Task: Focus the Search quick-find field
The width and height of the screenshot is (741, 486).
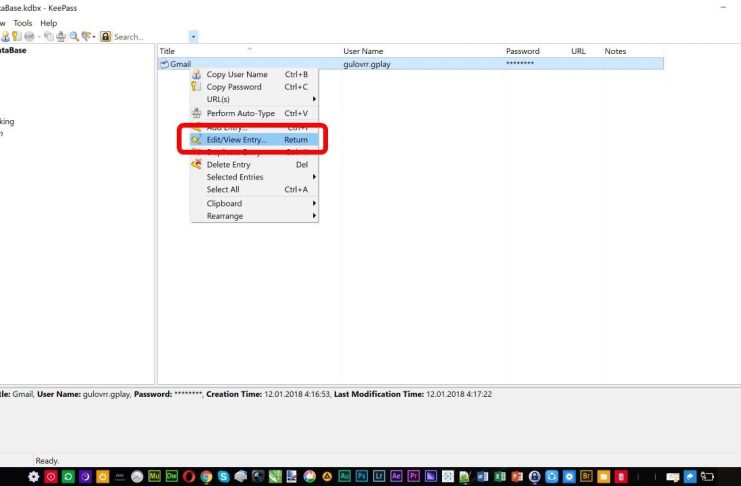Action: point(150,36)
